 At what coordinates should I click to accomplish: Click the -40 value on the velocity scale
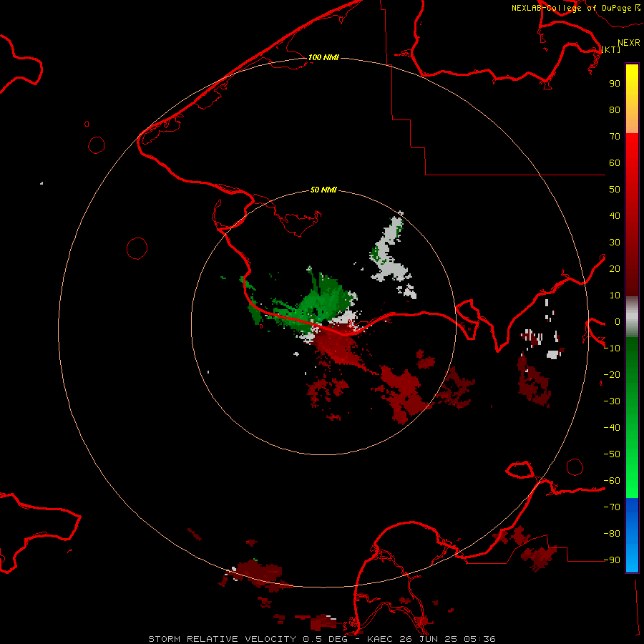tap(612, 428)
